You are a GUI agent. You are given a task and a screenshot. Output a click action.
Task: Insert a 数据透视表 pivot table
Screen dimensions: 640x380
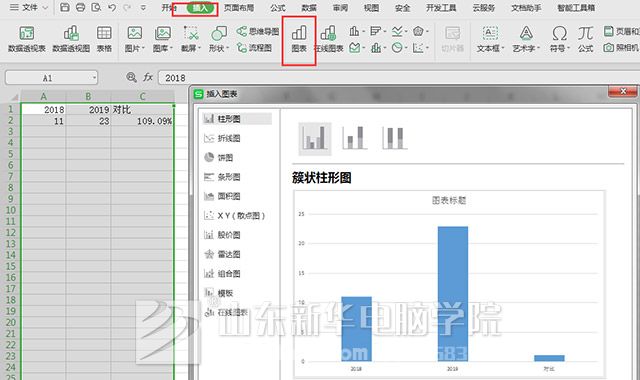click(x=27, y=39)
